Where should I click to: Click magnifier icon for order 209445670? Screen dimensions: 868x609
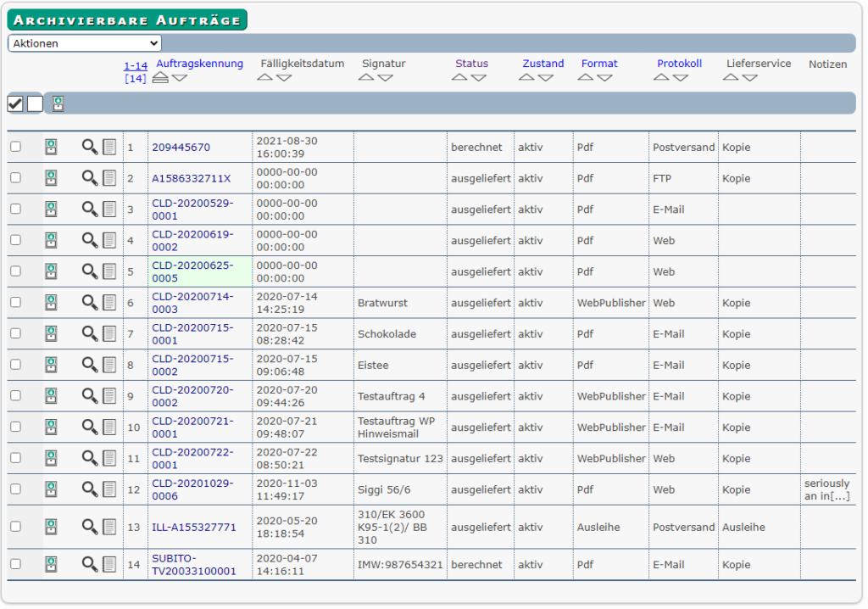tap(90, 147)
